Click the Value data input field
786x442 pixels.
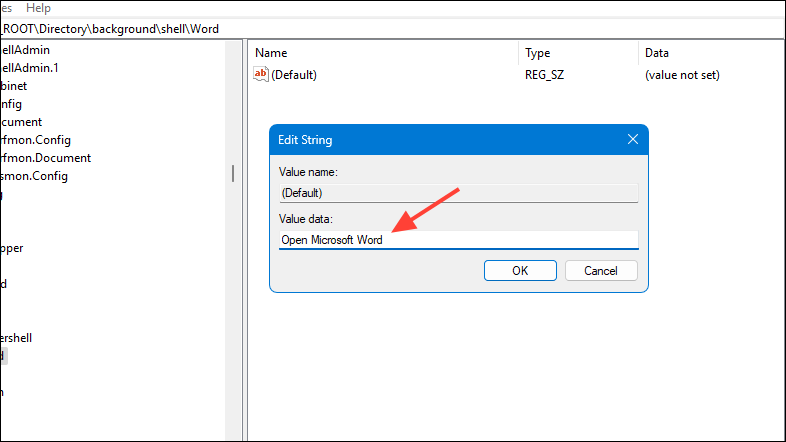[458, 240]
